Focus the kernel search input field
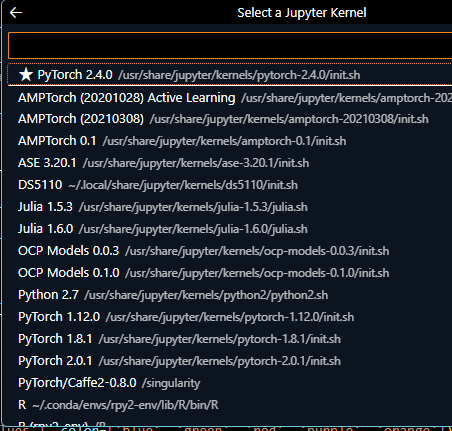 point(230,46)
